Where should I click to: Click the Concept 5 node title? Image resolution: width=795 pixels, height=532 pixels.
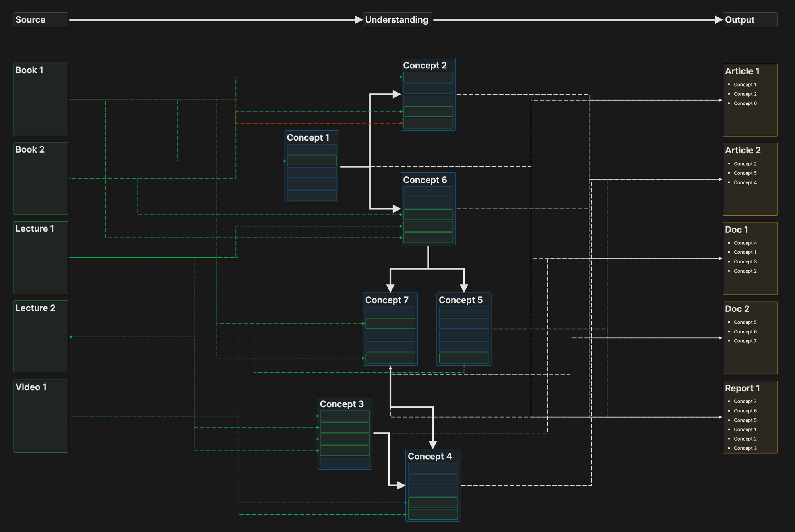click(461, 300)
